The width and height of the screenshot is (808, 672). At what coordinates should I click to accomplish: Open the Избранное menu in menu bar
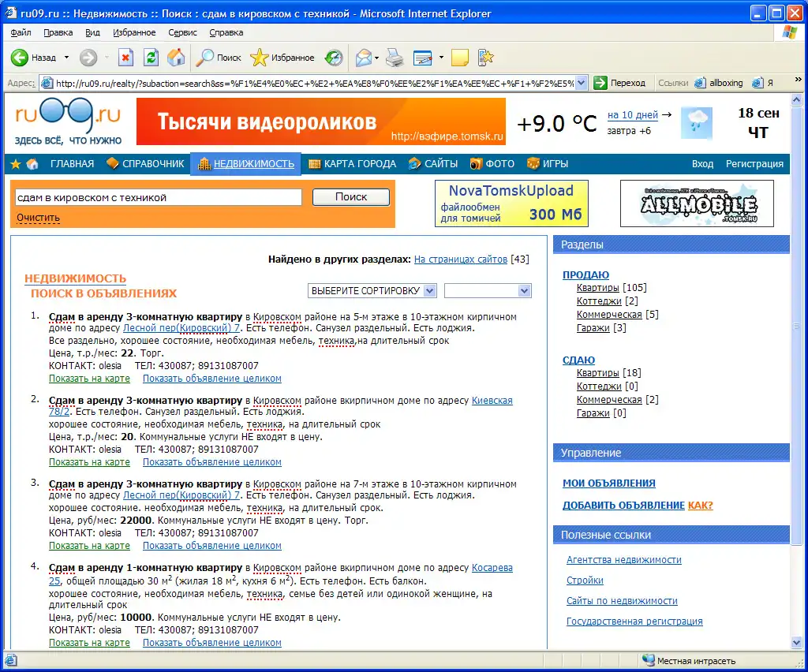[134, 33]
